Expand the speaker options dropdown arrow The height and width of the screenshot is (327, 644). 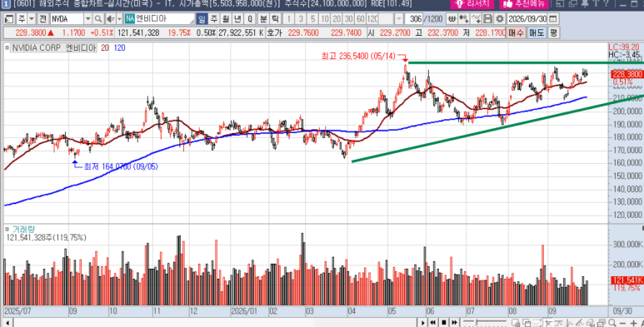119,19
